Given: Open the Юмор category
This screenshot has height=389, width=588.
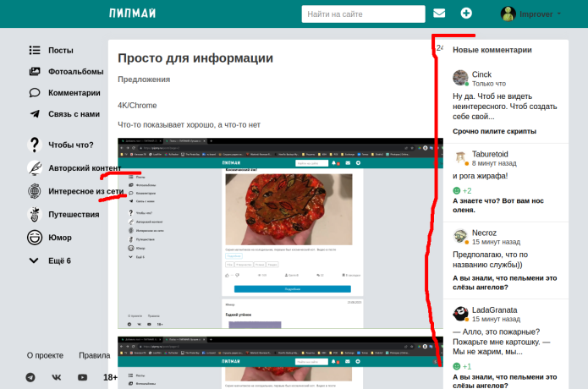Looking at the screenshot, I should tap(60, 238).
